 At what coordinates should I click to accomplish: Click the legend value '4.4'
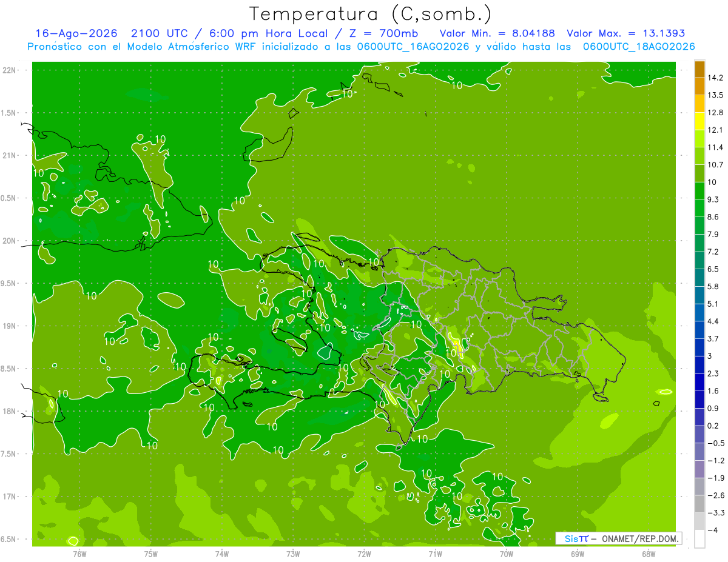(713, 321)
